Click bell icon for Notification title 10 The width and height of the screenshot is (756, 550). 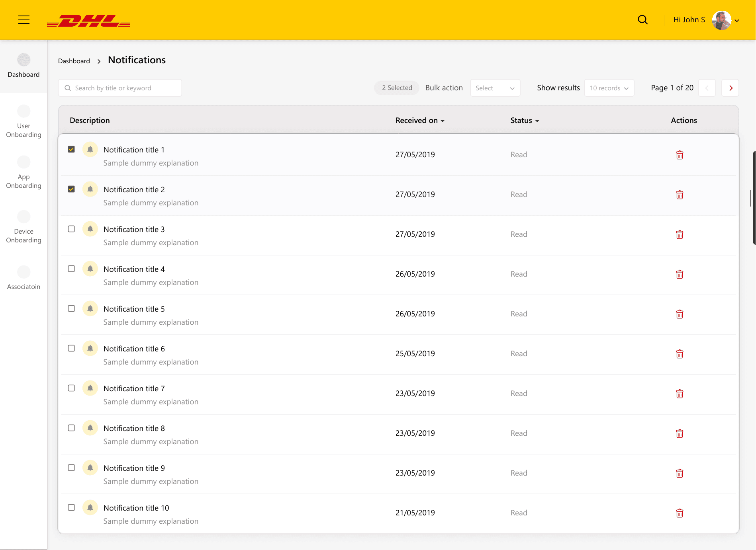tap(90, 507)
